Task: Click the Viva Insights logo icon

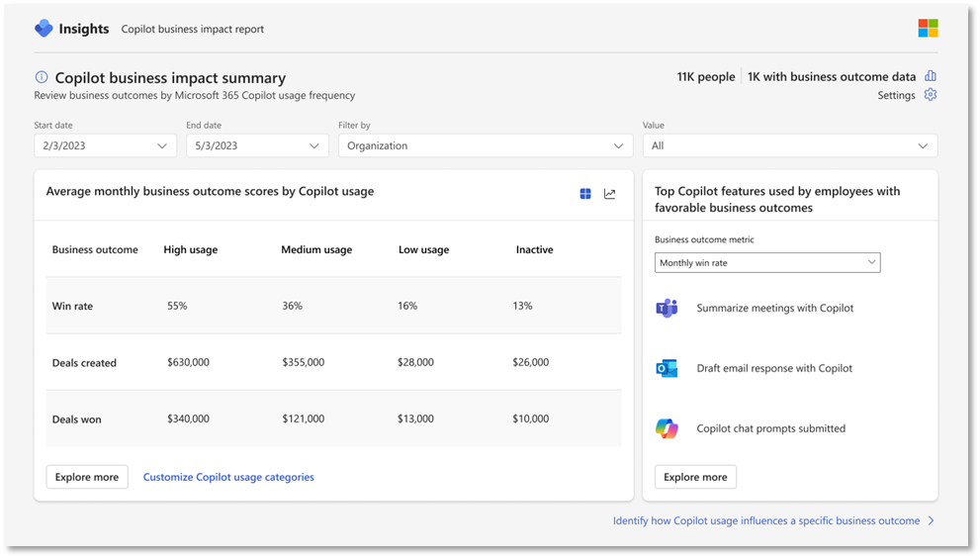Action: [44, 29]
